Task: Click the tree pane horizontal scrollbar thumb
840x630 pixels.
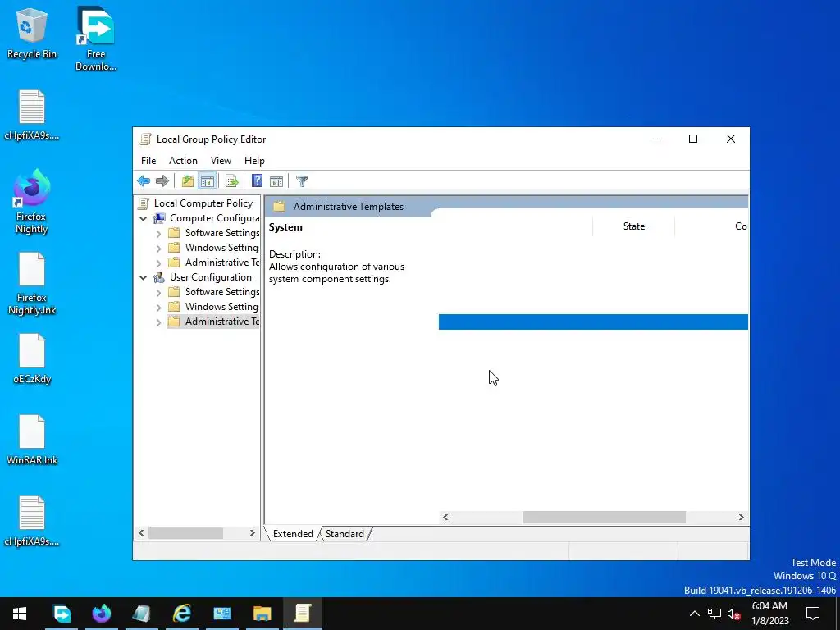Action: pos(185,533)
